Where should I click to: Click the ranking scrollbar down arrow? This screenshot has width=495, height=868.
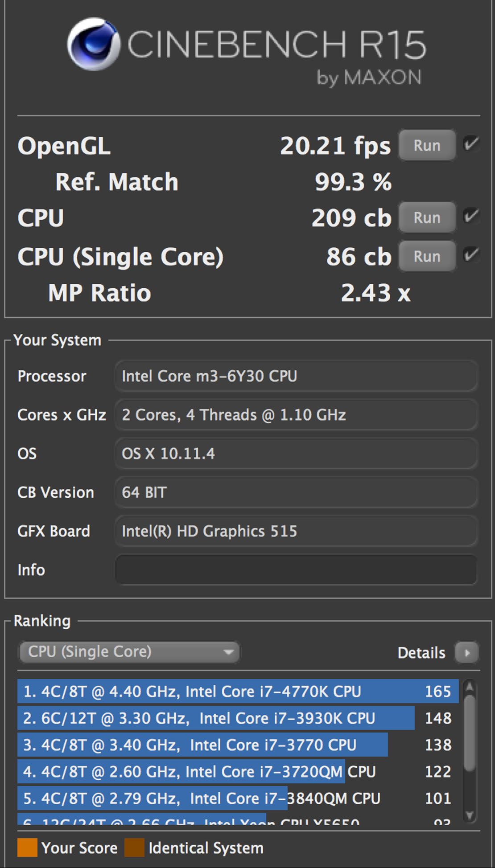point(469,815)
